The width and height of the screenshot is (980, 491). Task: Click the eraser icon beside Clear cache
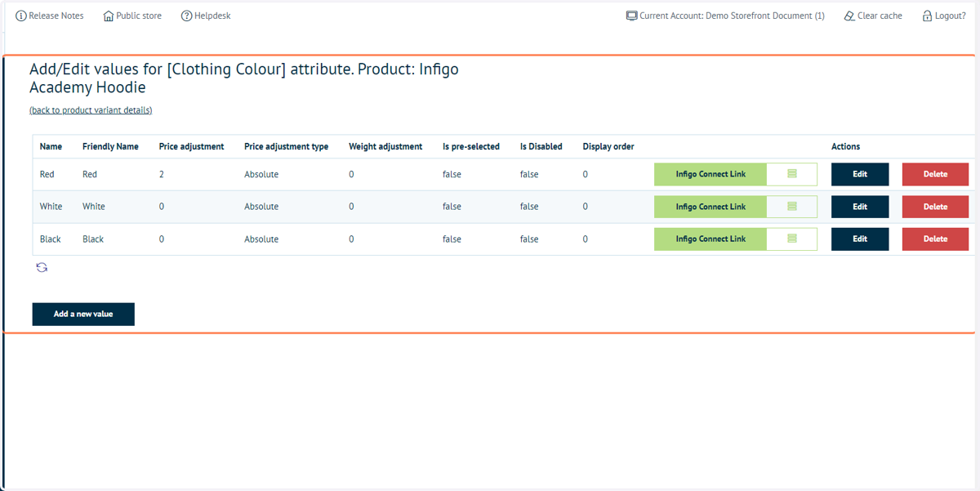point(849,16)
